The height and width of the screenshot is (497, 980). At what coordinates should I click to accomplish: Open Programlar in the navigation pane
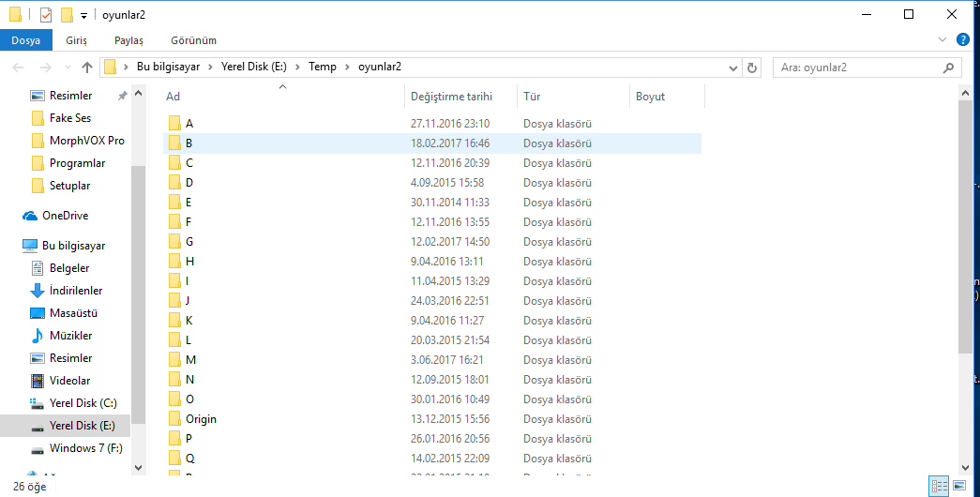pyautogui.click(x=78, y=163)
